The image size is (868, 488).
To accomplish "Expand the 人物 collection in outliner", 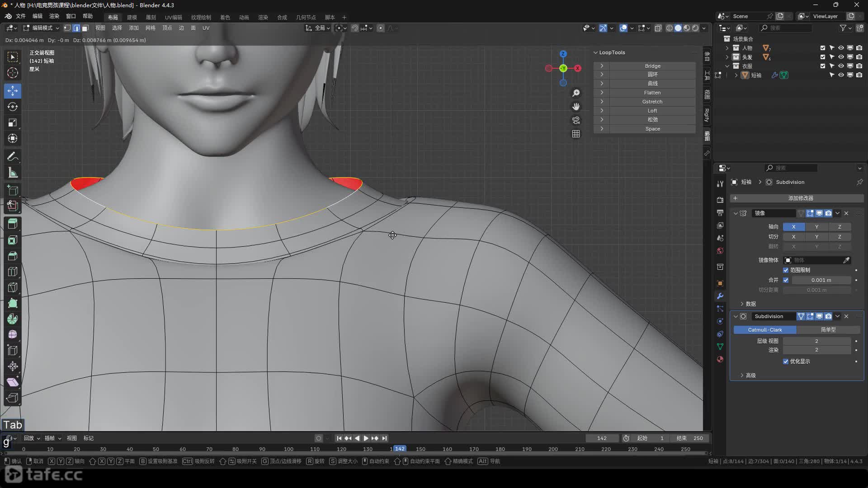I will coord(727,48).
